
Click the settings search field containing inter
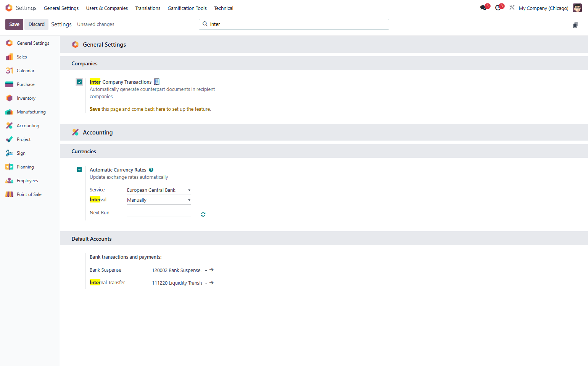(x=294, y=24)
